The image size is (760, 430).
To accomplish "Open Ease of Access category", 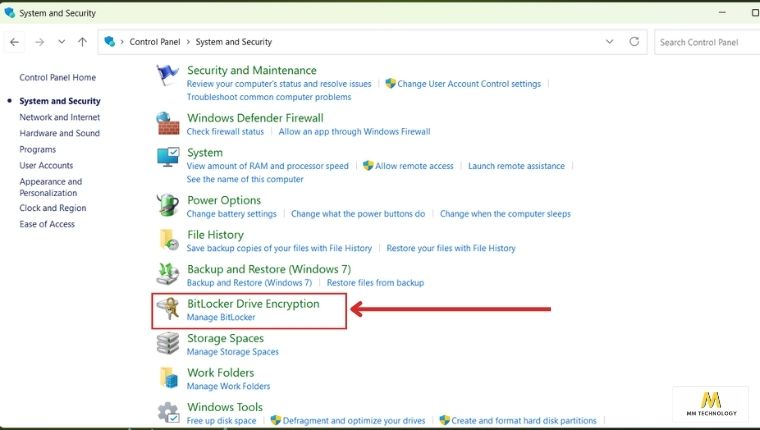I will (x=47, y=224).
